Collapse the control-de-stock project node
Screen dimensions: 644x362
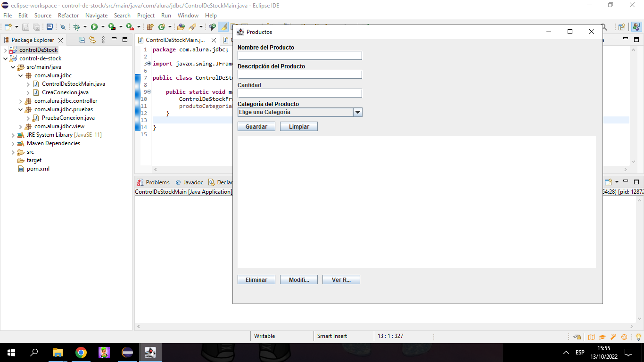(x=5, y=58)
